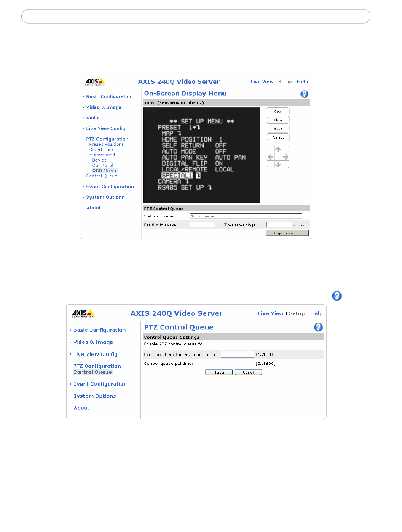402x532 pixels.
Task: Click the Status in queue field
Action: [246, 216]
